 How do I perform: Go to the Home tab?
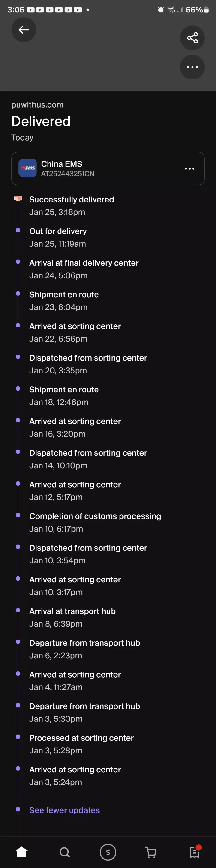(x=22, y=852)
